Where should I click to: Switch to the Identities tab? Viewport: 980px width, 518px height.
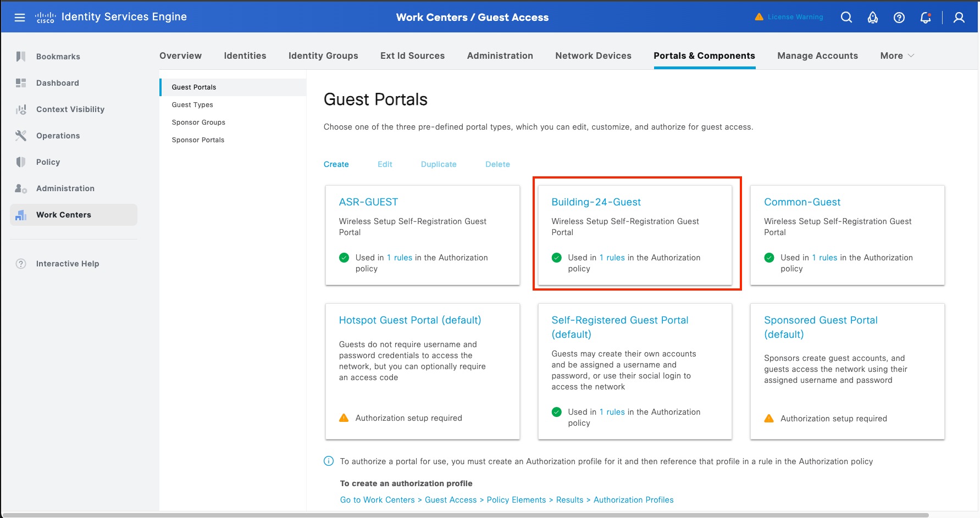[x=245, y=55]
